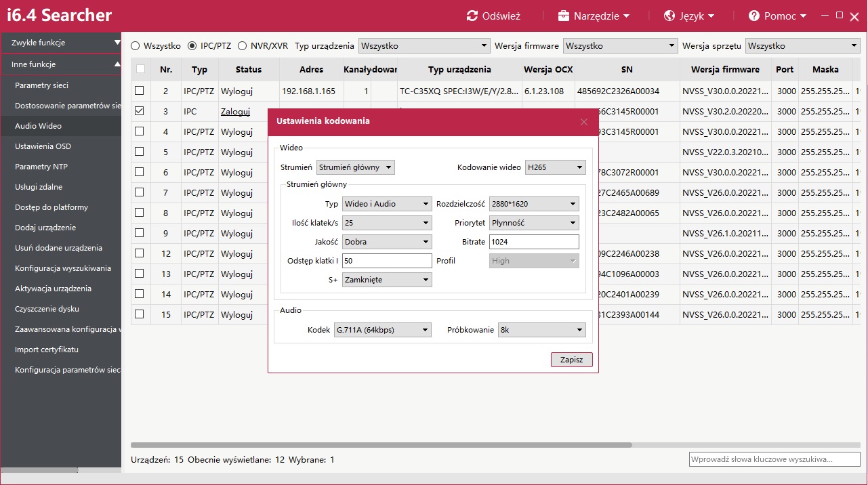The image size is (868, 485).
Task: Click the Odśwież refresh icon
Action: coord(472,16)
